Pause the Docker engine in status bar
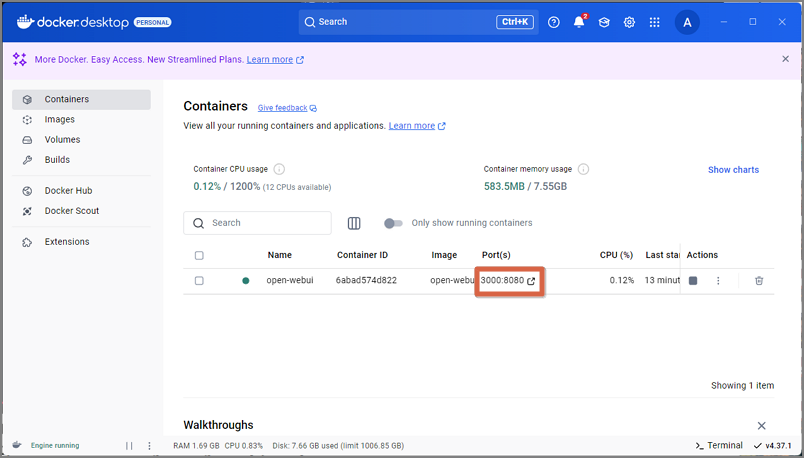The height and width of the screenshot is (458, 804). click(129, 446)
